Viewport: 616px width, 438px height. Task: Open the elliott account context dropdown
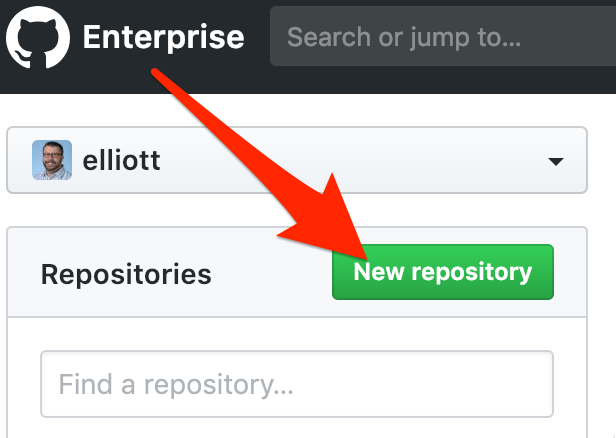(297, 160)
